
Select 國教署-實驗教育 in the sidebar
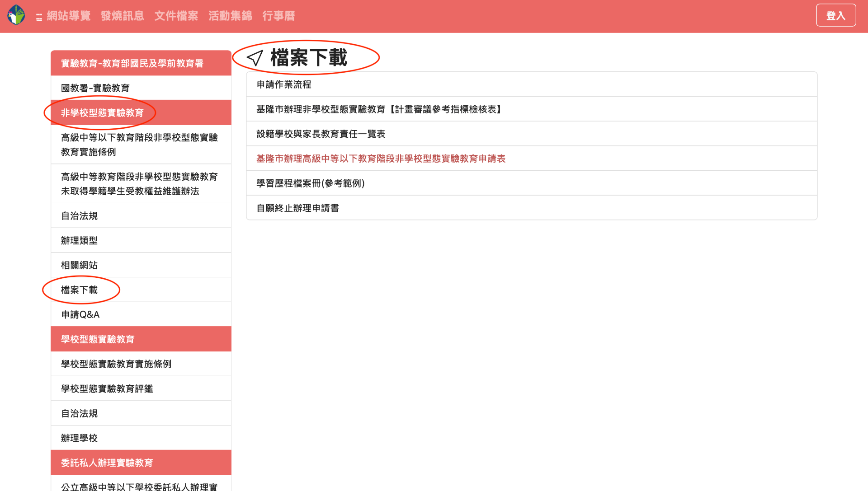95,88
